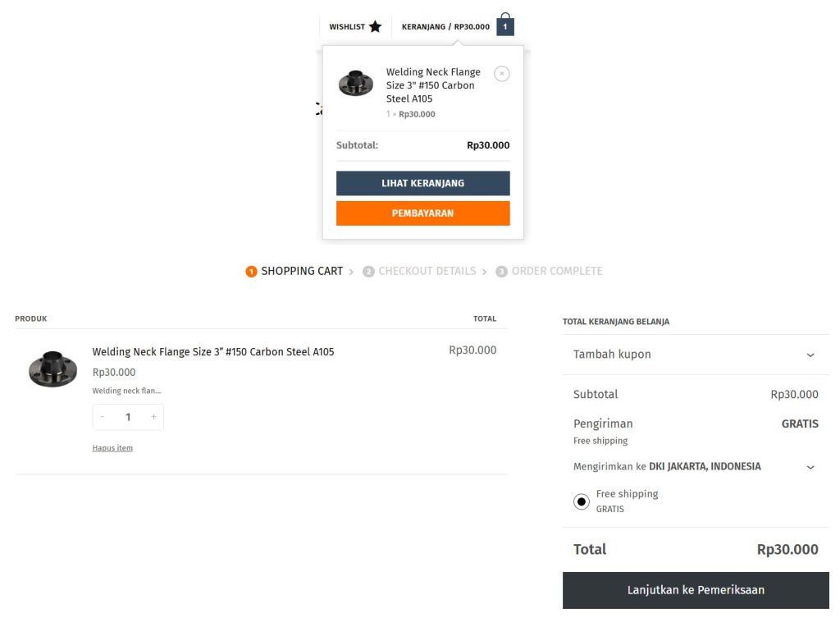Go to the Checkout Details step

click(419, 271)
